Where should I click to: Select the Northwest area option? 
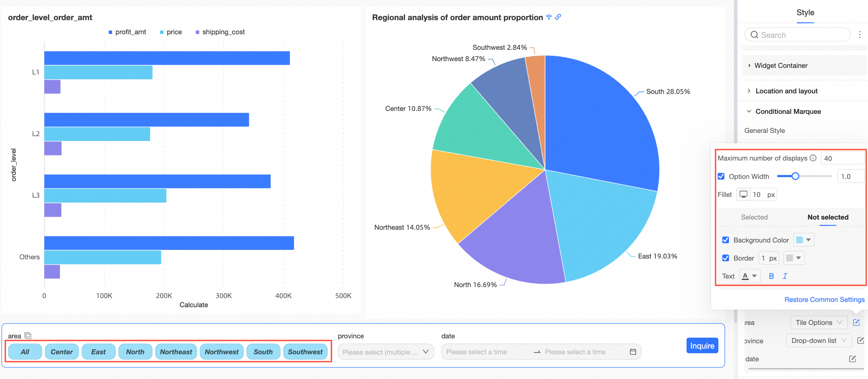pyautogui.click(x=221, y=352)
